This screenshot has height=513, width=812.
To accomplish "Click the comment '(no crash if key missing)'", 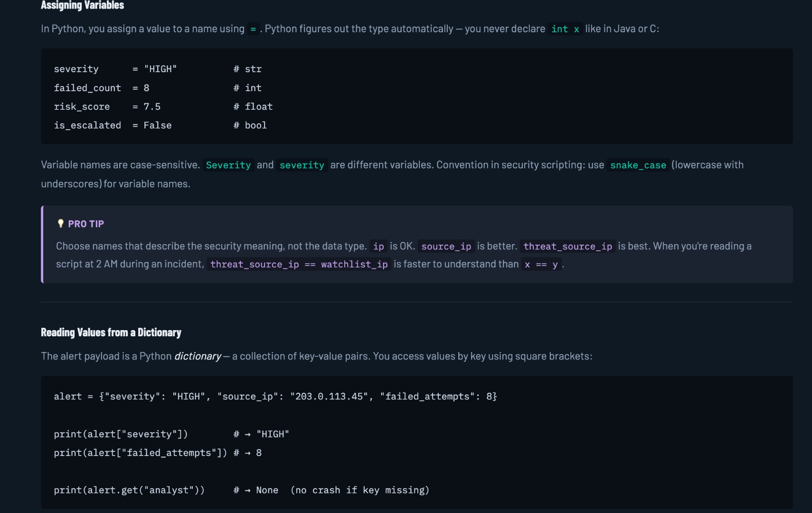I will point(360,490).
